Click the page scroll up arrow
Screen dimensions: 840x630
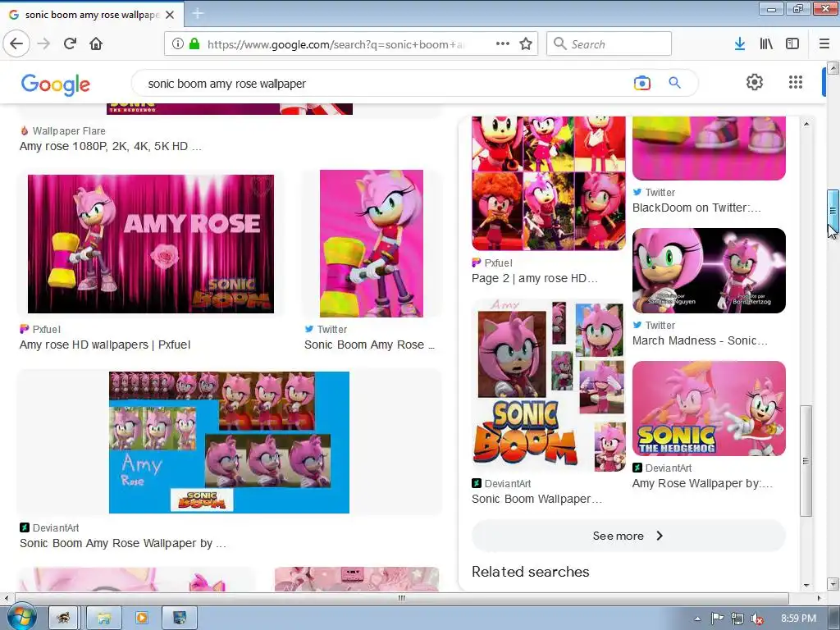pyautogui.click(x=833, y=67)
